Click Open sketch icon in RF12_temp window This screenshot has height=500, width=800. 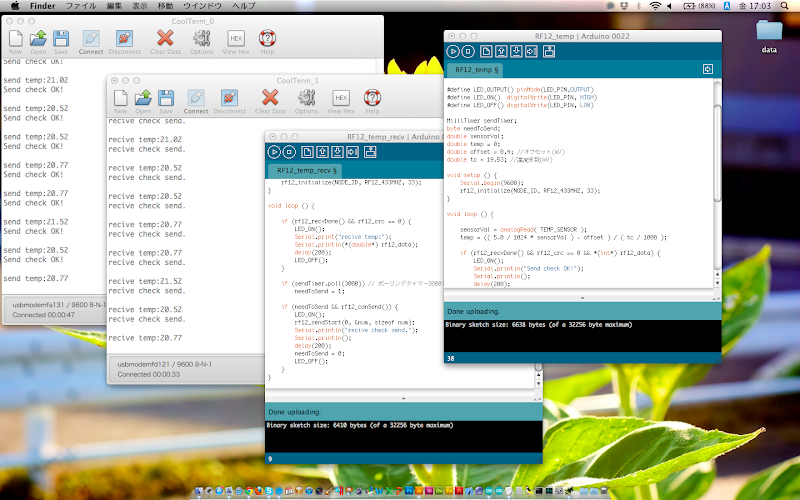[501, 52]
